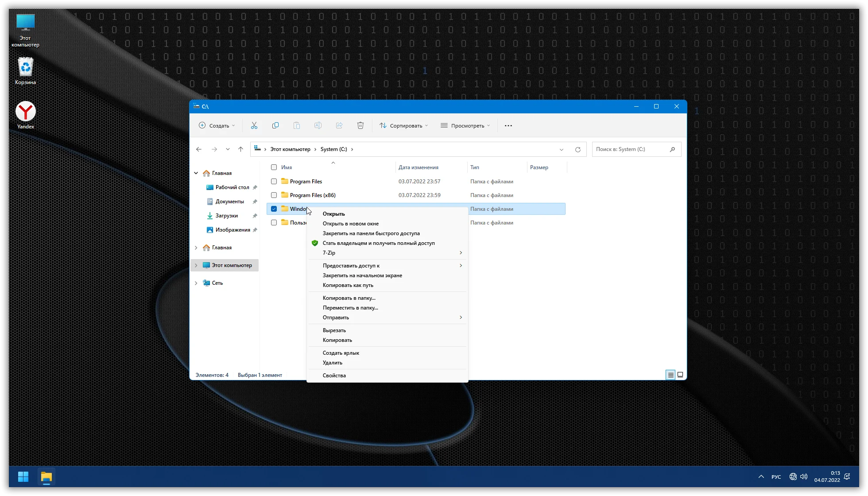The height and width of the screenshot is (496, 868).
Task: Click the Создать button
Action: (217, 126)
